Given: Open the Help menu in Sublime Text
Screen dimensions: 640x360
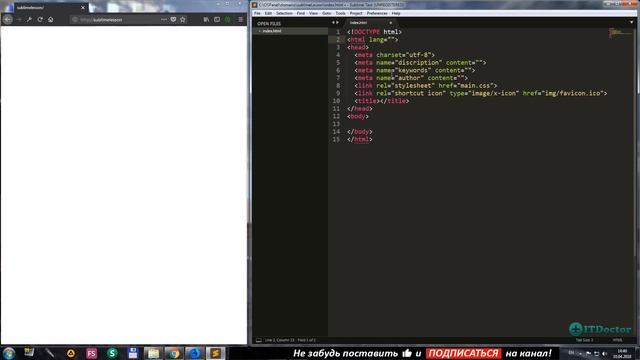Looking at the screenshot, I should [396, 13].
